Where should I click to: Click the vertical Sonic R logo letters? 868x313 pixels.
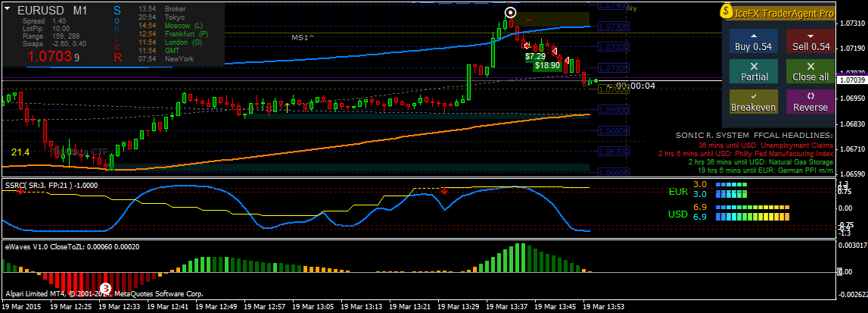117,33
